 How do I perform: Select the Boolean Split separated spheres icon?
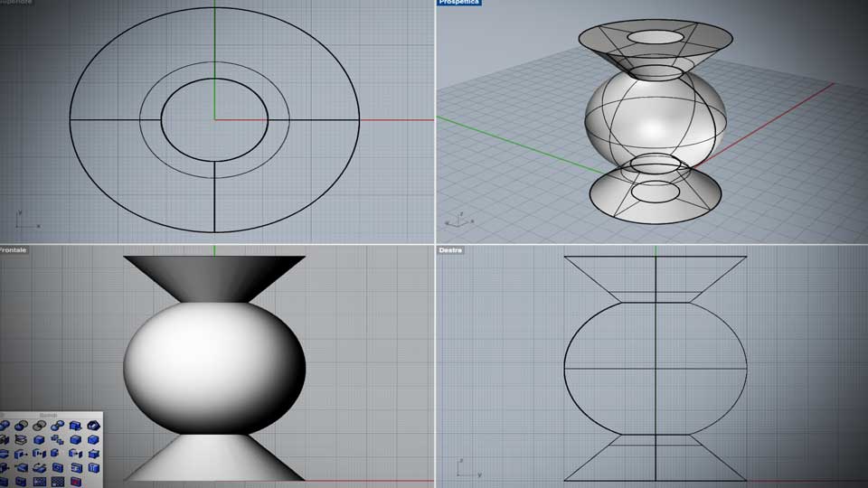point(58,426)
